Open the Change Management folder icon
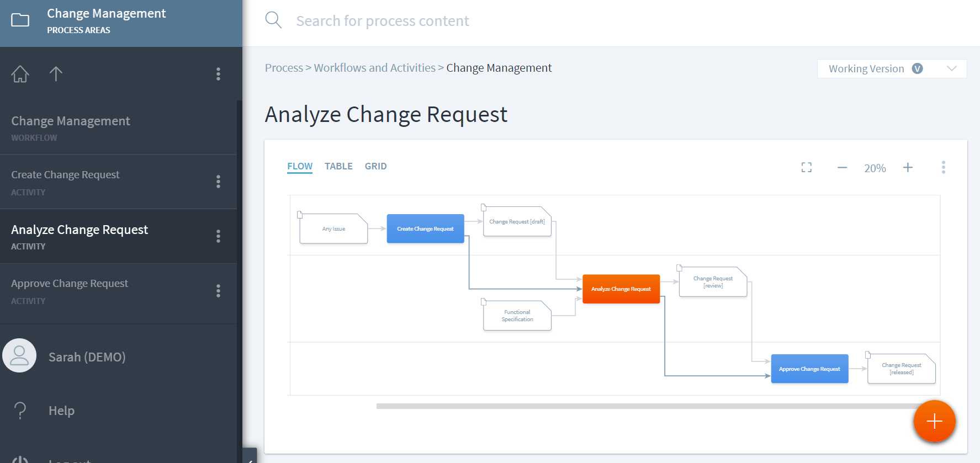This screenshot has height=463, width=980. click(x=20, y=20)
